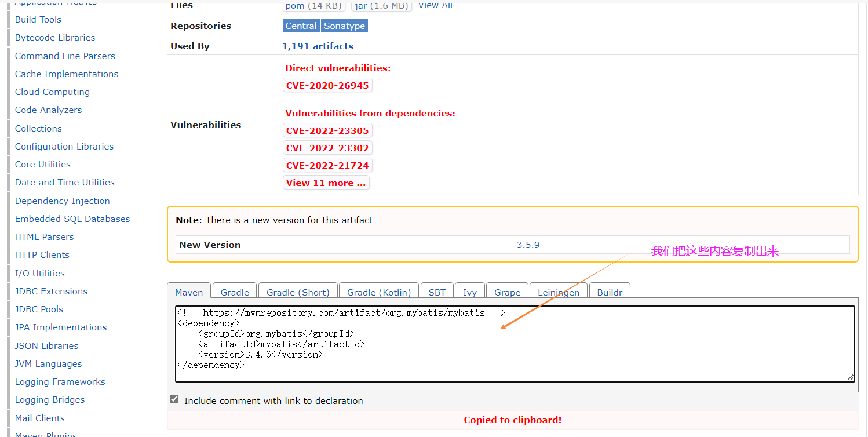Screen dimensions: 868x437
Task: Open the Code Analyzers category
Action: pos(48,110)
